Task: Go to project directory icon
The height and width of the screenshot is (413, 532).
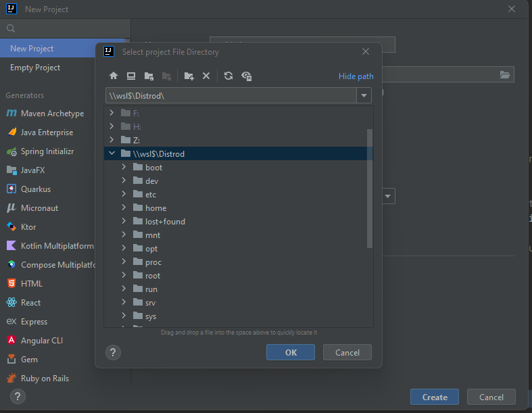Action: pos(149,76)
